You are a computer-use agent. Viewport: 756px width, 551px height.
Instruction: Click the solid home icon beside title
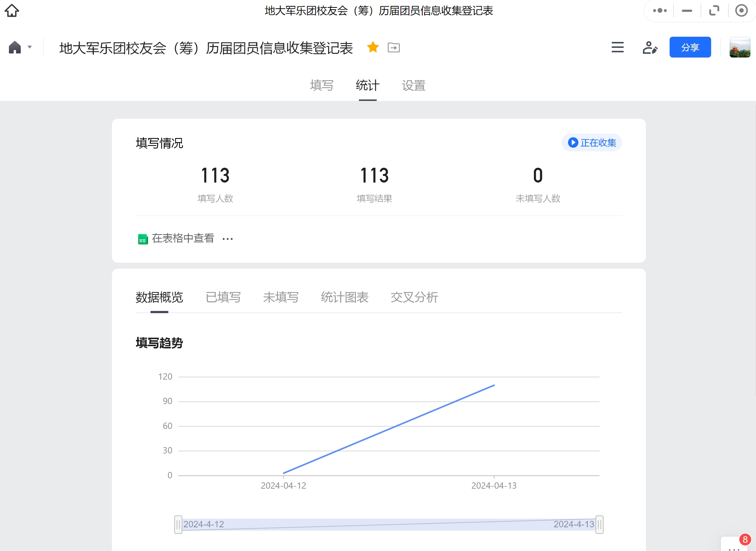point(15,47)
